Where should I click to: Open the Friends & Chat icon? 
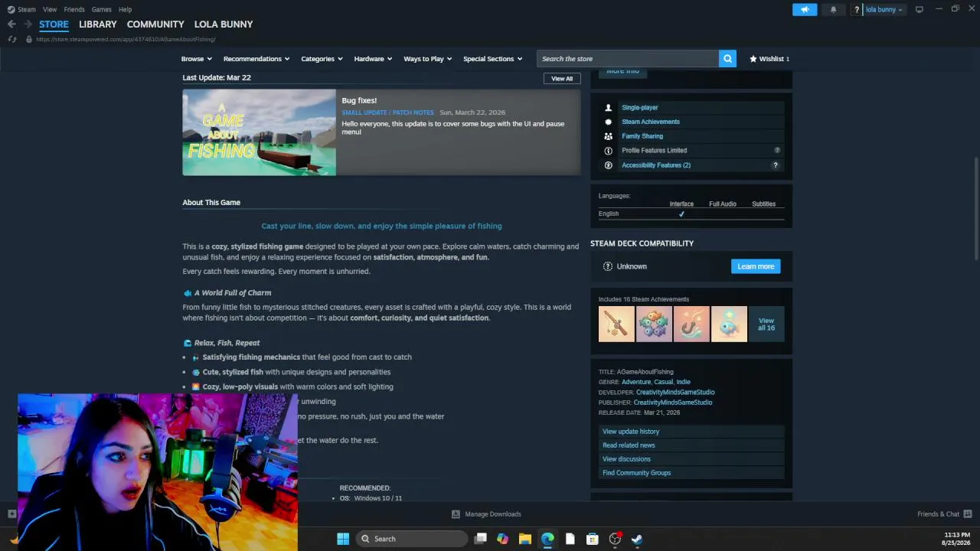tap(968, 514)
